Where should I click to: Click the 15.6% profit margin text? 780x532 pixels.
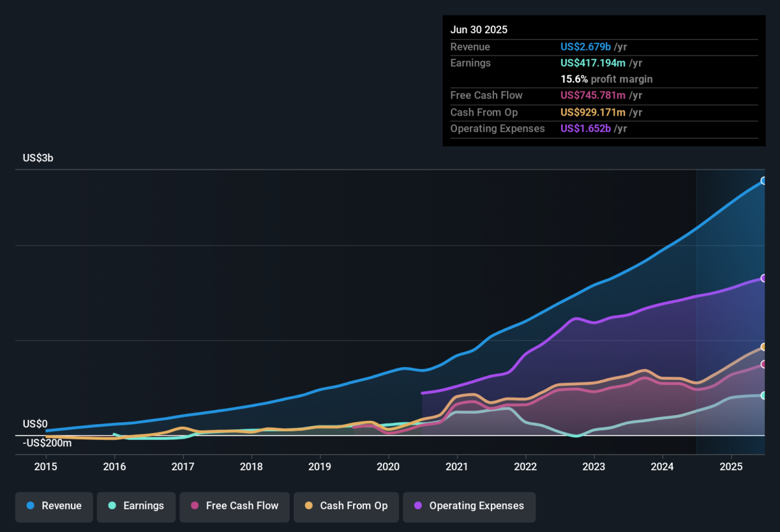[606, 79]
